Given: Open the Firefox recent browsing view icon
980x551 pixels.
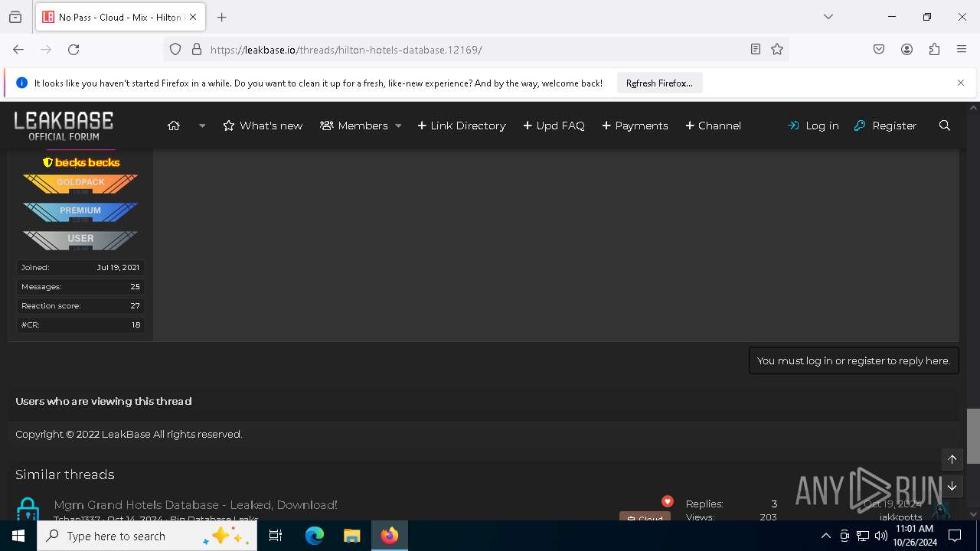Looking at the screenshot, I should [15, 17].
